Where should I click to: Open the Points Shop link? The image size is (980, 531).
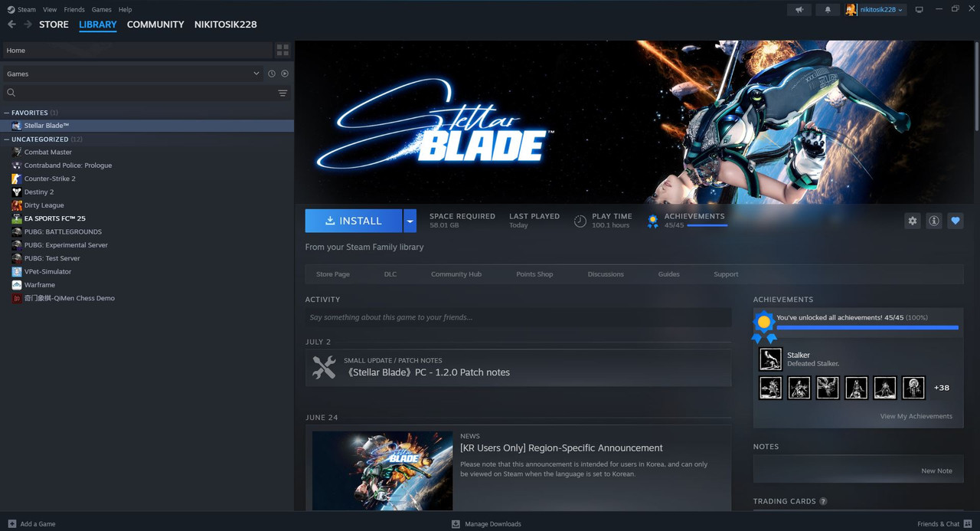[x=534, y=274]
